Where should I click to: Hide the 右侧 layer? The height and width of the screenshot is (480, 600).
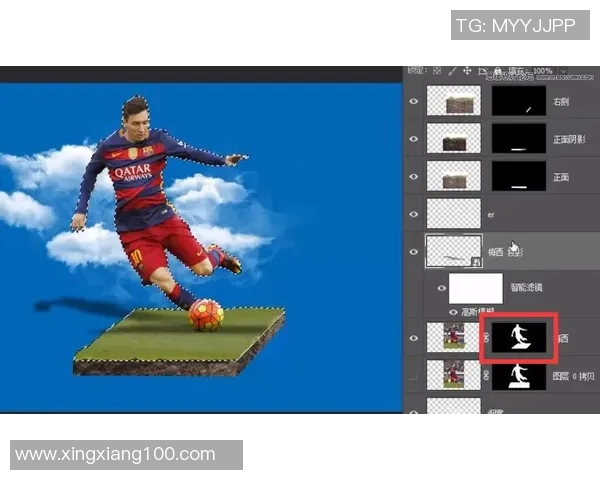(414, 101)
